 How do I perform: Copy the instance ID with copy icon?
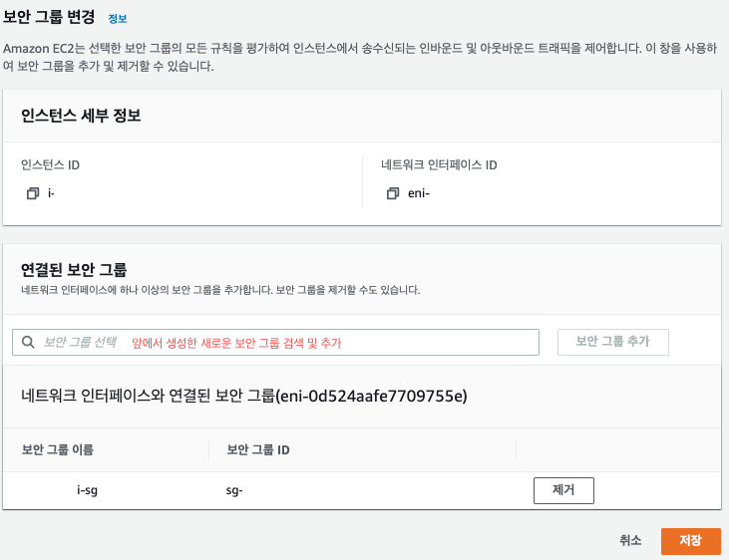click(x=33, y=193)
